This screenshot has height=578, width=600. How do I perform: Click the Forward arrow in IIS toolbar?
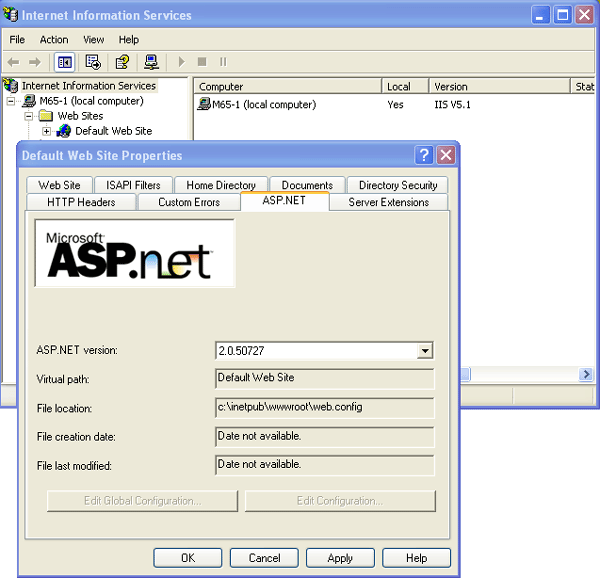(x=35, y=62)
